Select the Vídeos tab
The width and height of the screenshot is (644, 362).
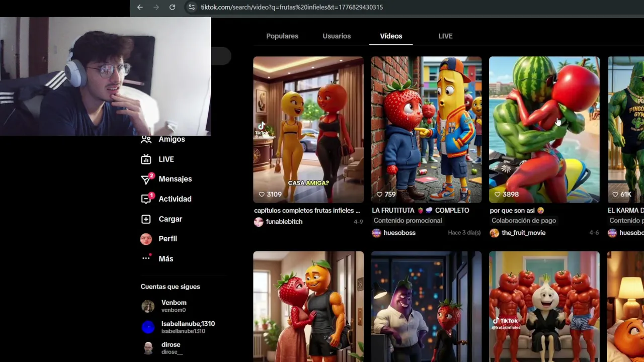point(391,36)
